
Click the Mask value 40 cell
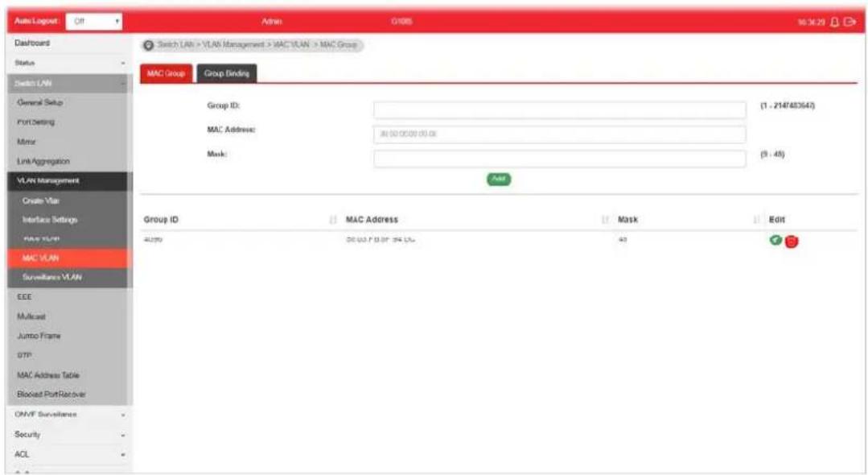coord(623,240)
